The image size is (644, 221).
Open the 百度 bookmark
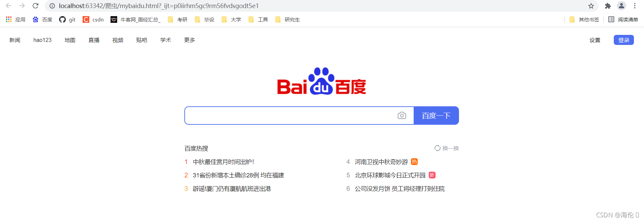(x=42, y=19)
